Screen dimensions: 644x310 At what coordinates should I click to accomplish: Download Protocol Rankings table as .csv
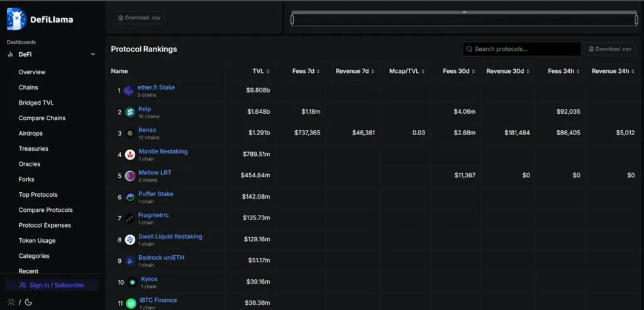pos(610,49)
